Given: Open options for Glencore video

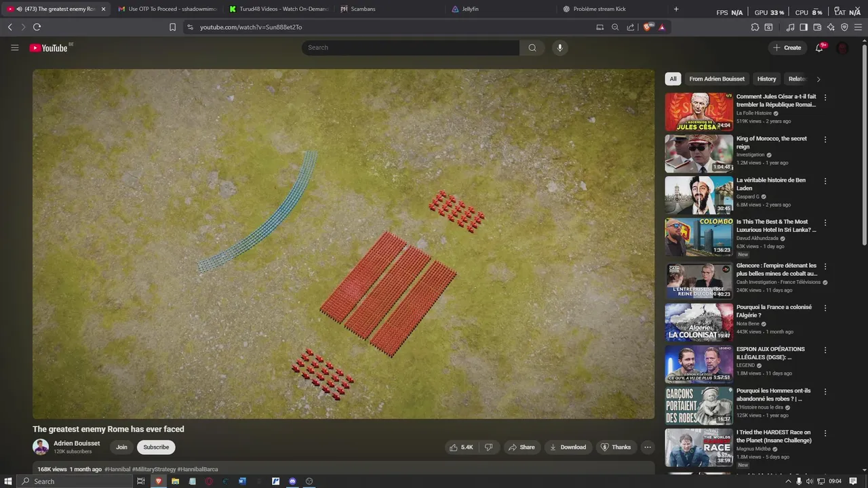Looking at the screenshot, I should [x=825, y=266].
